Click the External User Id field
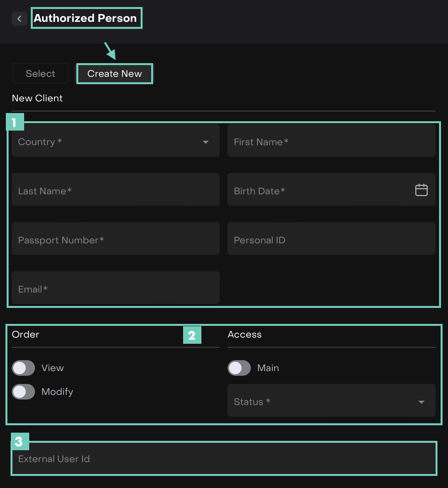This screenshot has width=448, height=488. pyautogui.click(x=224, y=459)
